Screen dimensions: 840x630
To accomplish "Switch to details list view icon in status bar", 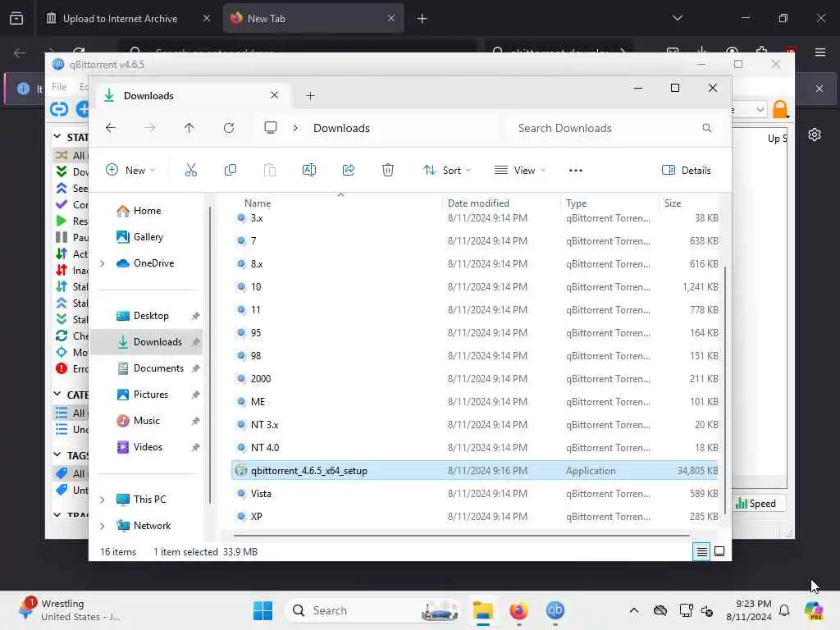I will tap(701, 551).
